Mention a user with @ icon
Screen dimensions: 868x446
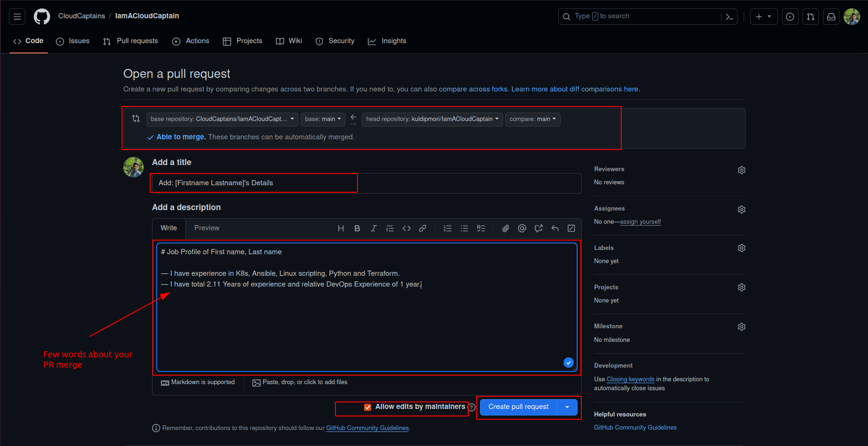coord(522,228)
